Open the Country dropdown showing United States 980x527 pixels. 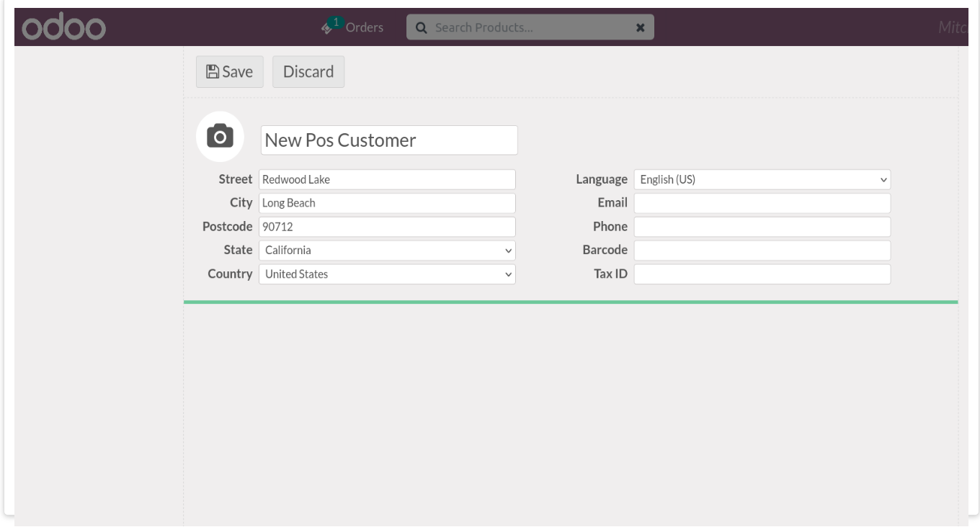point(388,274)
